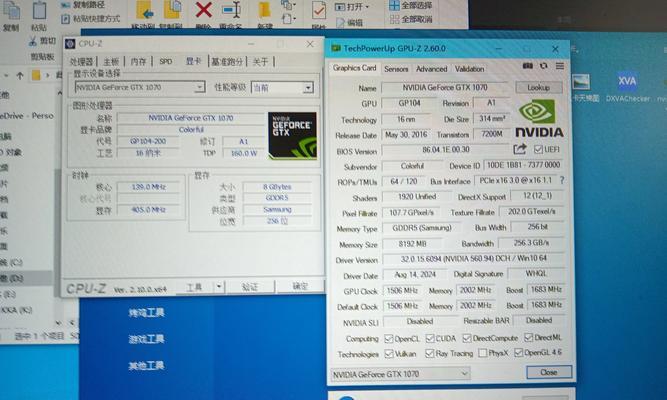Click the Close button in GPU-Z
Screen dimensions: 667x400
coord(549,372)
